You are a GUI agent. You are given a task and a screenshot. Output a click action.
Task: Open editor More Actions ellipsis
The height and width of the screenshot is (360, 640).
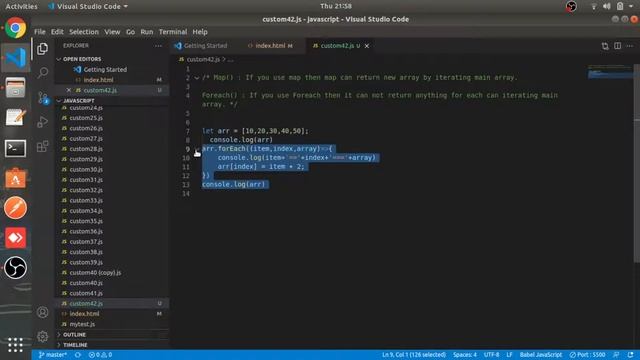click(x=630, y=46)
